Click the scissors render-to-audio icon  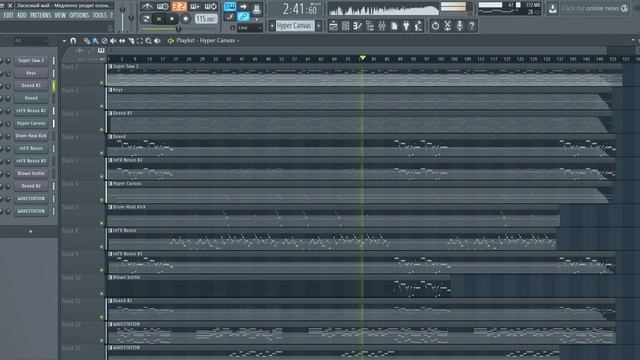pos(447,26)
